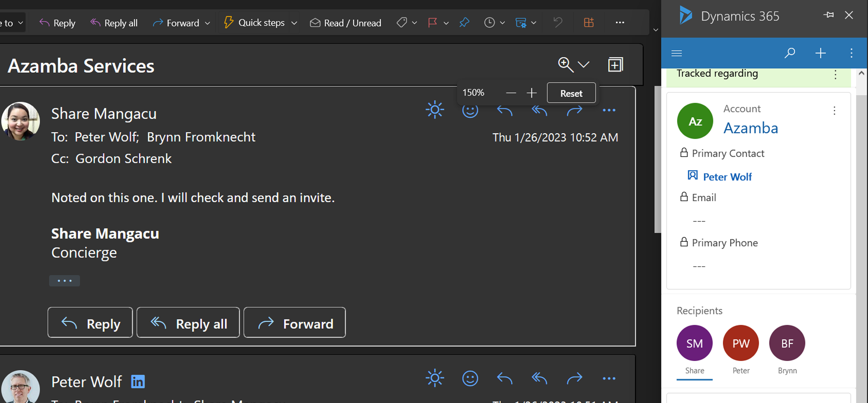
Task: Open the orange apps add-in icon
Action: pyautogui.click(x=589, y=22)
